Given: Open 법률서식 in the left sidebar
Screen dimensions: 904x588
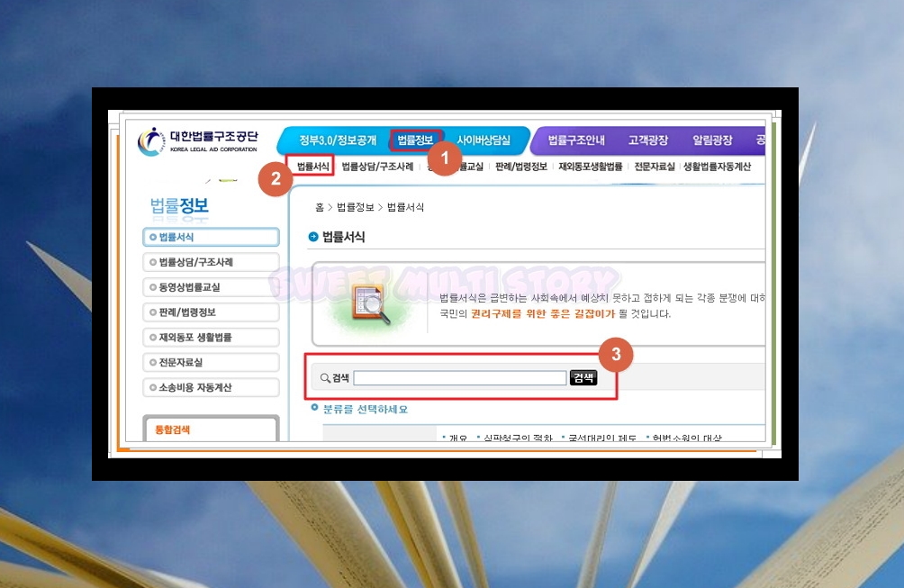Looking at the screenshot, I should tap(211, 237).
